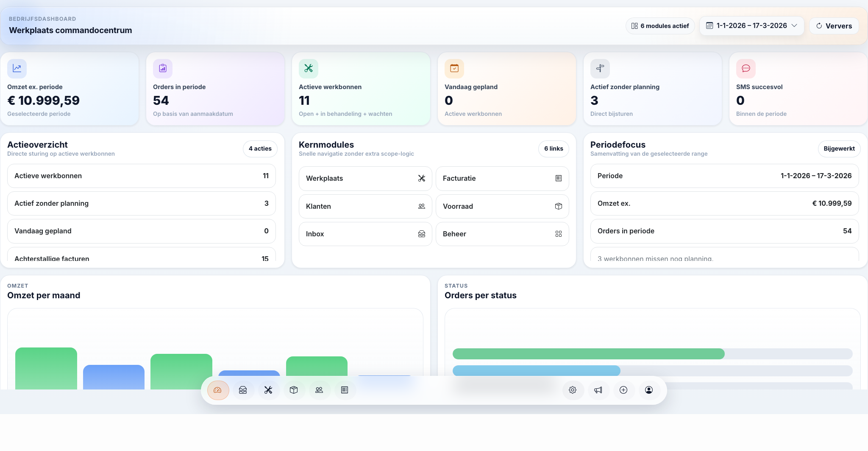Screen dimensions: 868x451
Task: Click the list icon in Facturatie tile
Action: (559, 179)
